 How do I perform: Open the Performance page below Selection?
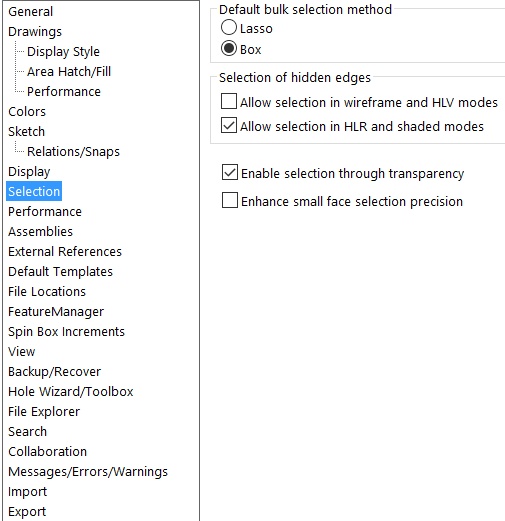pos(45,212)
